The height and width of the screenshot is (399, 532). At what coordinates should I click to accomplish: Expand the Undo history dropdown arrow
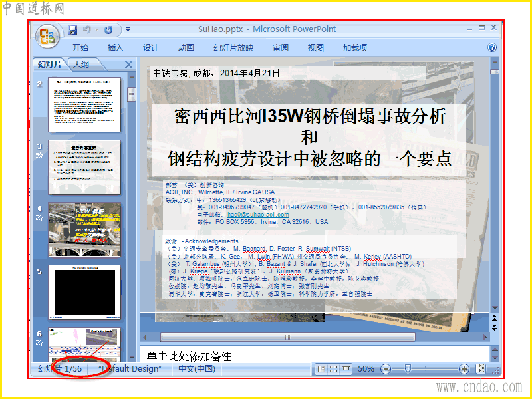point(96,30)
